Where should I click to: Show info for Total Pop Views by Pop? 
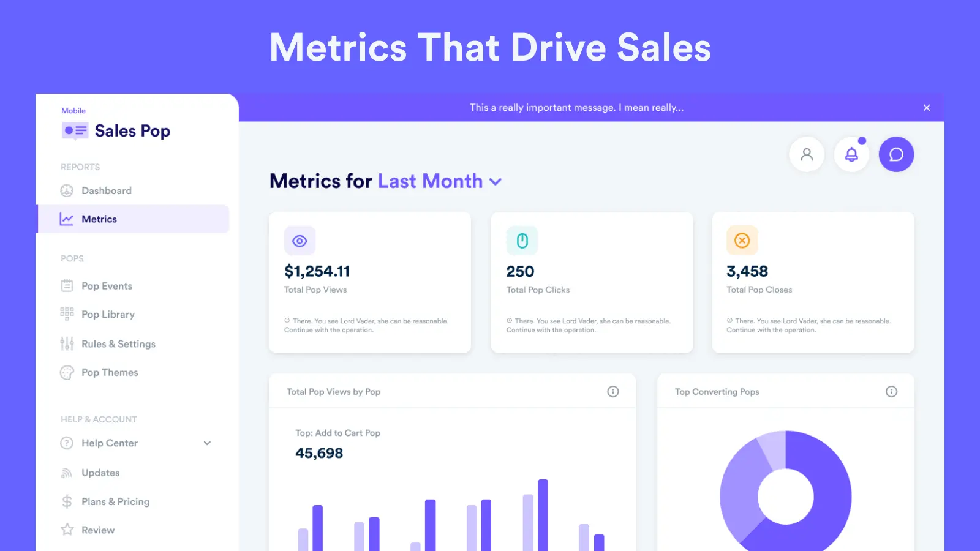(x=613, y=392)
